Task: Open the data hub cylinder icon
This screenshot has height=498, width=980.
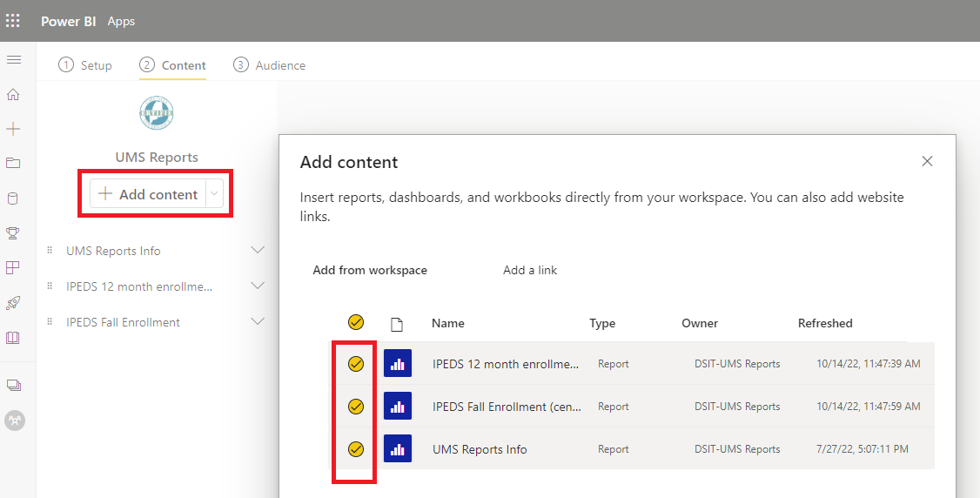Action: point(13,199)
